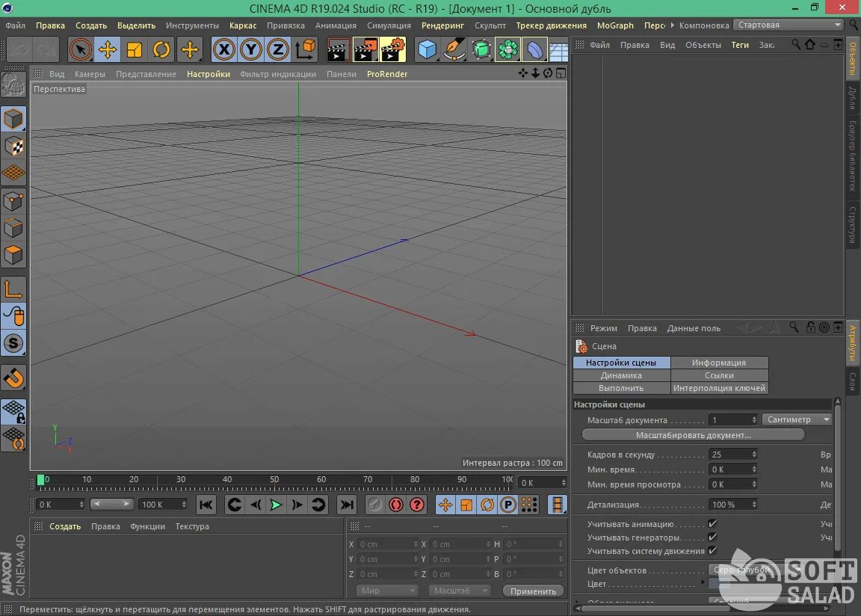Open the Интерполяция ключей tab
861x616 pixels.
click(x=719, y=388)
